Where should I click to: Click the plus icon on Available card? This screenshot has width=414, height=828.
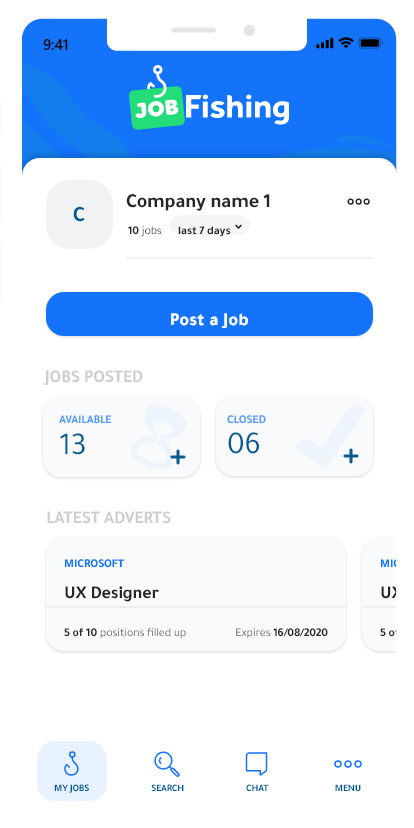tap(178, 457)
